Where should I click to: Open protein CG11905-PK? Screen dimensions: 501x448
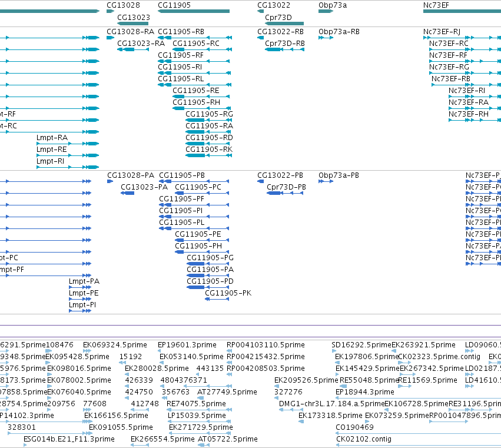[228, 293]
